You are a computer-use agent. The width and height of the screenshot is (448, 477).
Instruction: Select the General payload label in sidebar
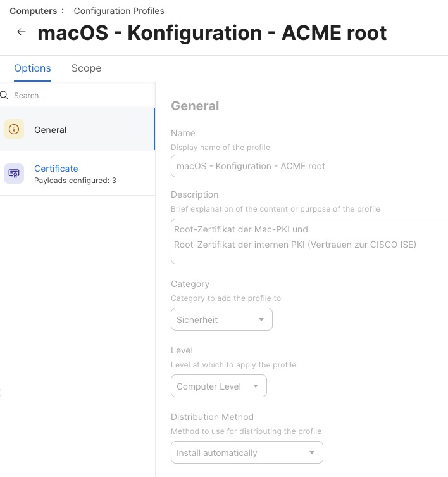[51, 130]
